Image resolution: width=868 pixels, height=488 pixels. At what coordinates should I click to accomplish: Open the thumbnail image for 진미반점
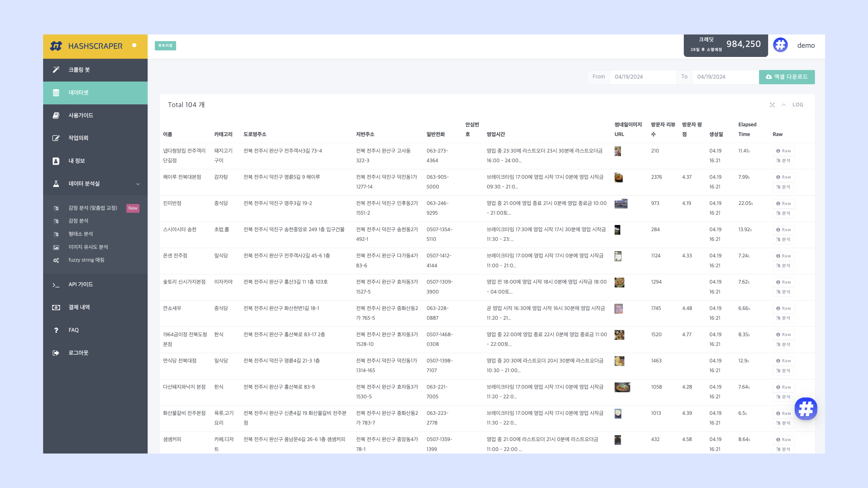tap(621, 204)
